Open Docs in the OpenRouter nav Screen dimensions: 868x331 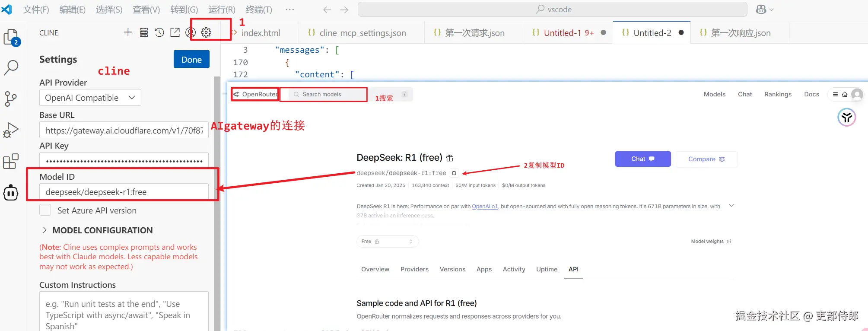[x=811, y=94]
